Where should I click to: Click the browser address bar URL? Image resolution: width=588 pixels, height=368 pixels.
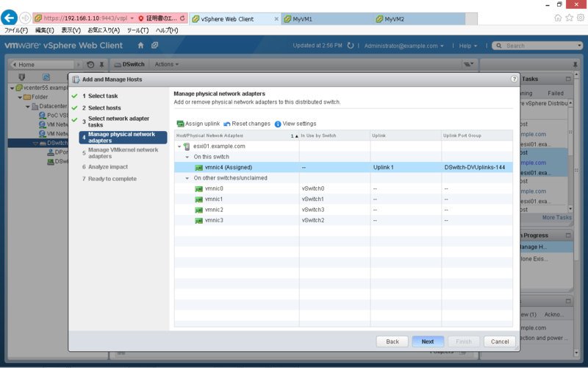tap(85, 18)
